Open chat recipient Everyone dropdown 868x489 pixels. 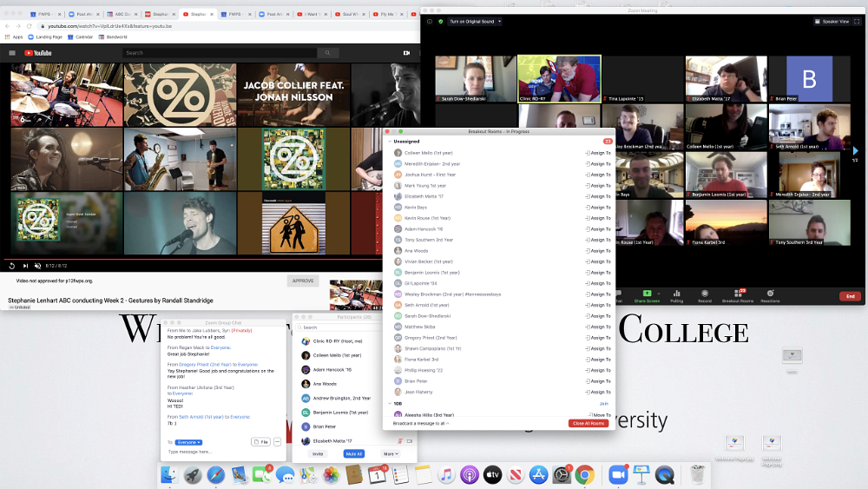[188, 442]
